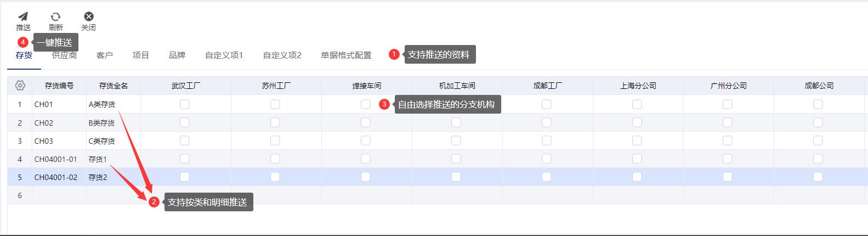
Task: Click the 存货编号 column header
Action: coord(59,86)
